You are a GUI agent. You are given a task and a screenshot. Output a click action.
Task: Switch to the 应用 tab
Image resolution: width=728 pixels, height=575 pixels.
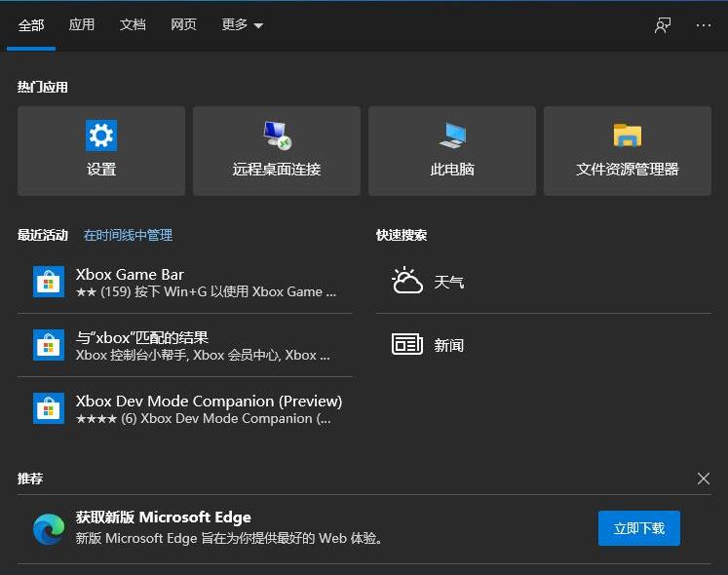82,24
